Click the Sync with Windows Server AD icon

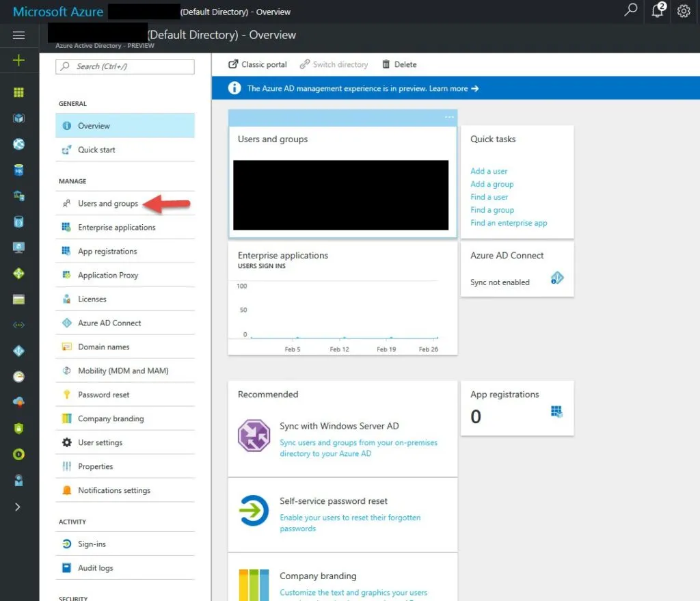coord(254,436)
